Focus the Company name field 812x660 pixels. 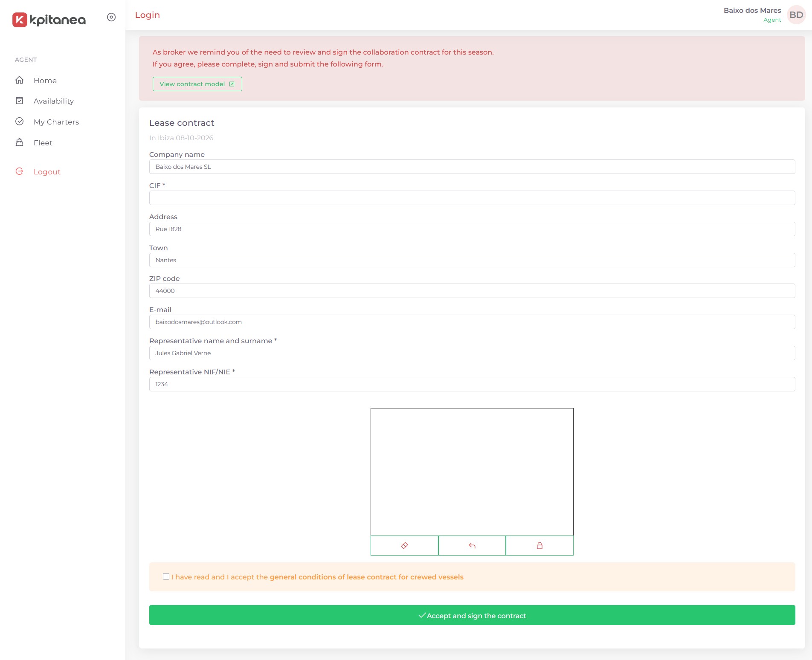coord(472,167)
